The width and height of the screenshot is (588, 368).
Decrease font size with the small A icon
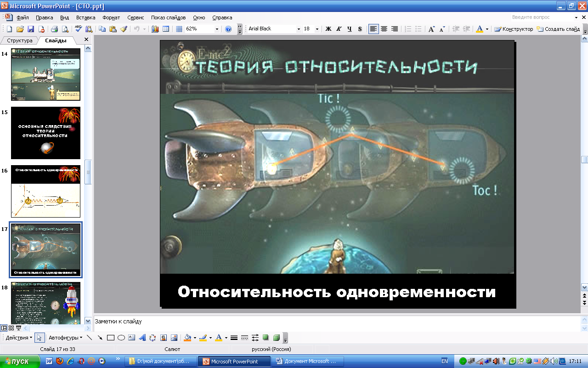(442, 29)
